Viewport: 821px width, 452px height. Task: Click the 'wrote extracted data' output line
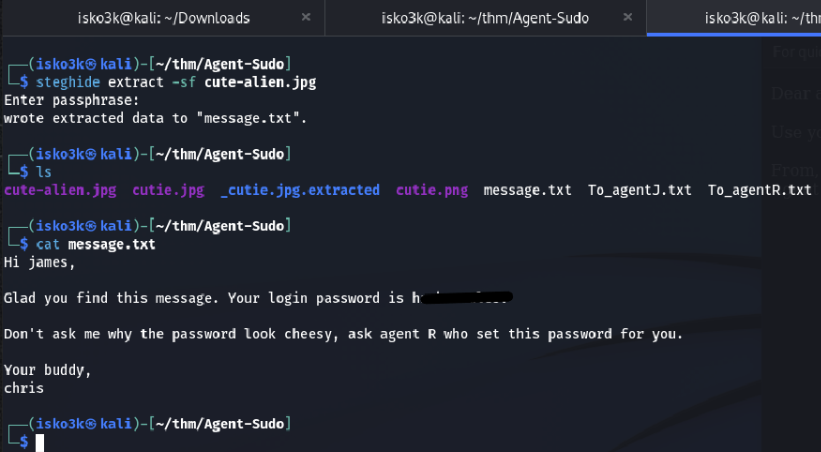(155, 118)
